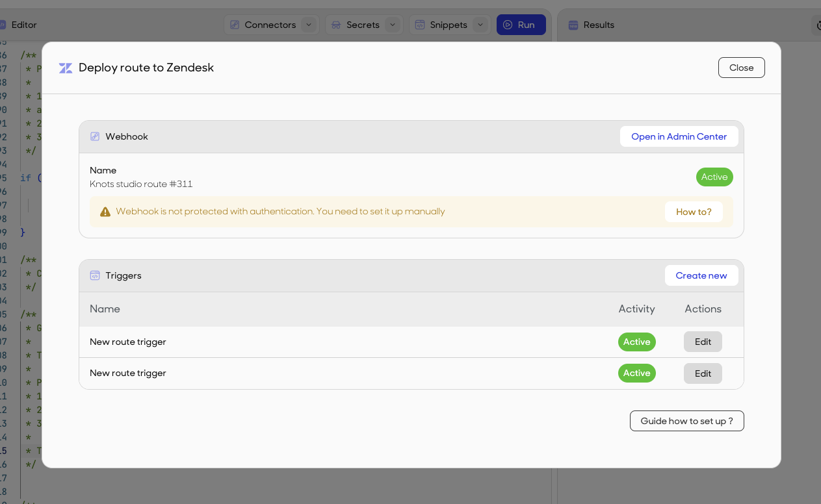This screenshot has height=504, width=821.
Task: Click the Triggers section icon
Action: (x=95, y=275)
